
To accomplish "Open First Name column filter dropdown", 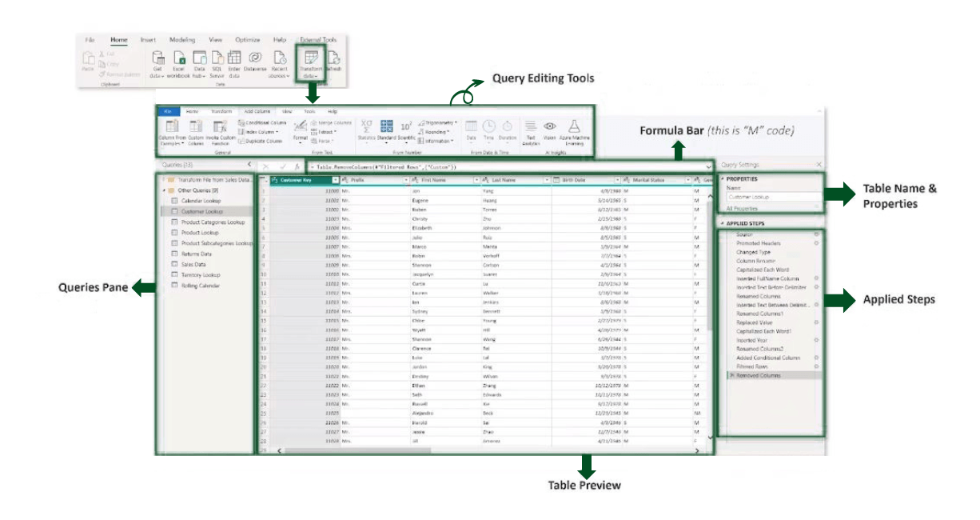I will 477,181.
